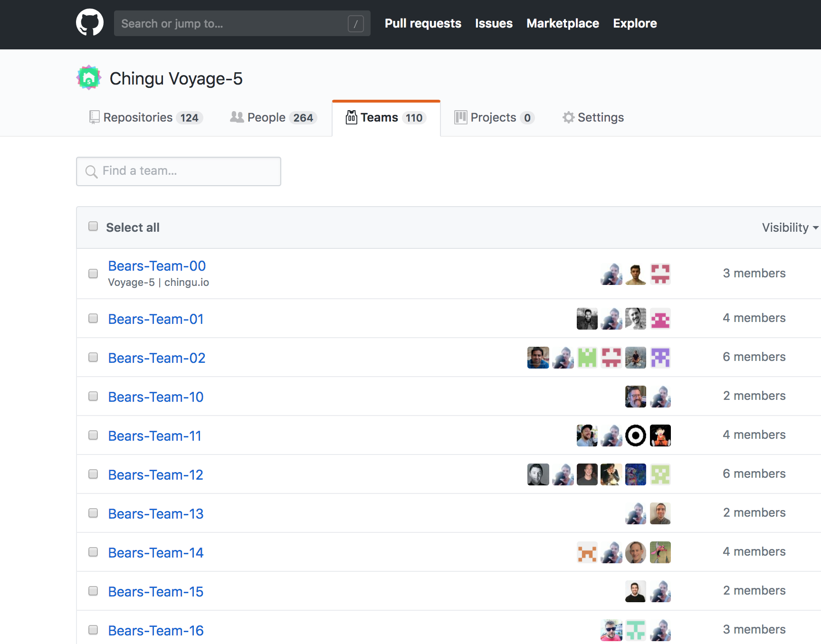Image resolution: width=821 pixels, height=644 pixels.
Task: Select the Teams tab
Action: [x=386, y=118]
